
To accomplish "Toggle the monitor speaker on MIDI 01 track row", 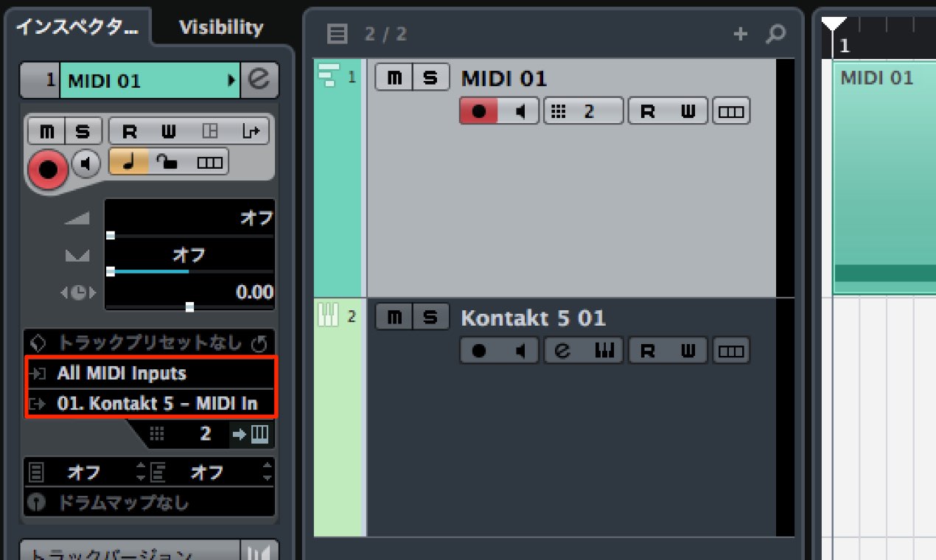I will pos(520,111).
